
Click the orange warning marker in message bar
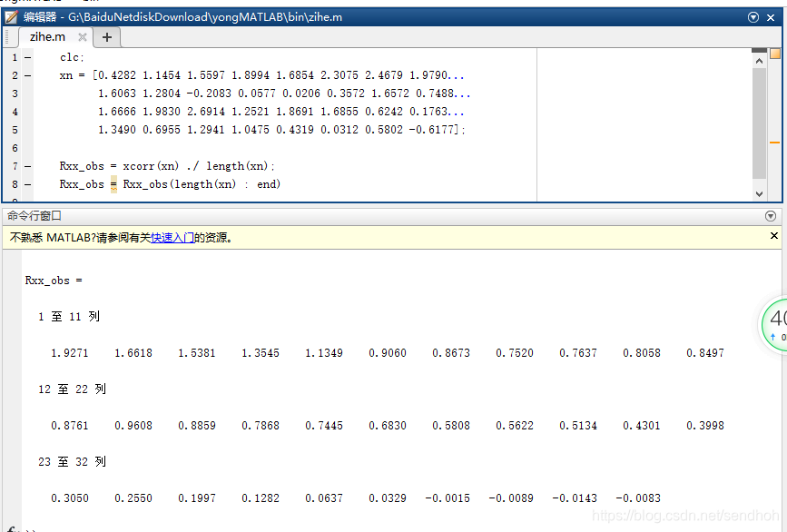tap(774, 143)
